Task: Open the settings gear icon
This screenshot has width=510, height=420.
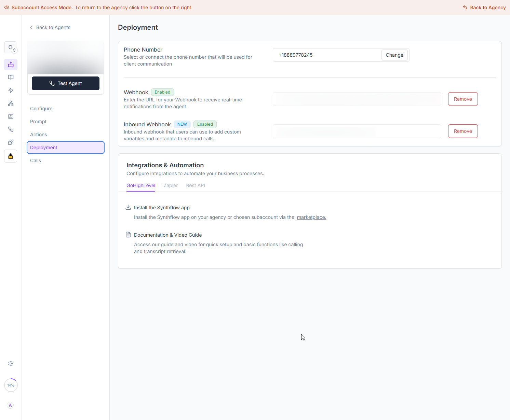Action: click(11, 364)
